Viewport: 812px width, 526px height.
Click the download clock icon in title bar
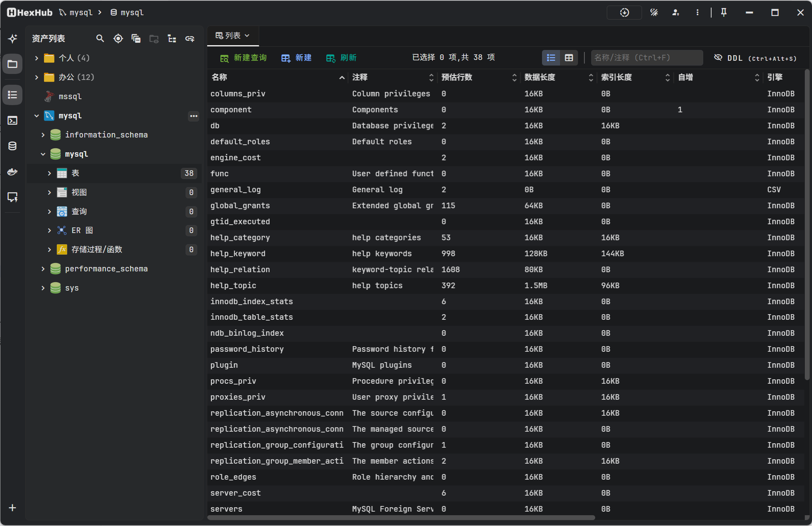pyautogui.click(x=624, y=12)
